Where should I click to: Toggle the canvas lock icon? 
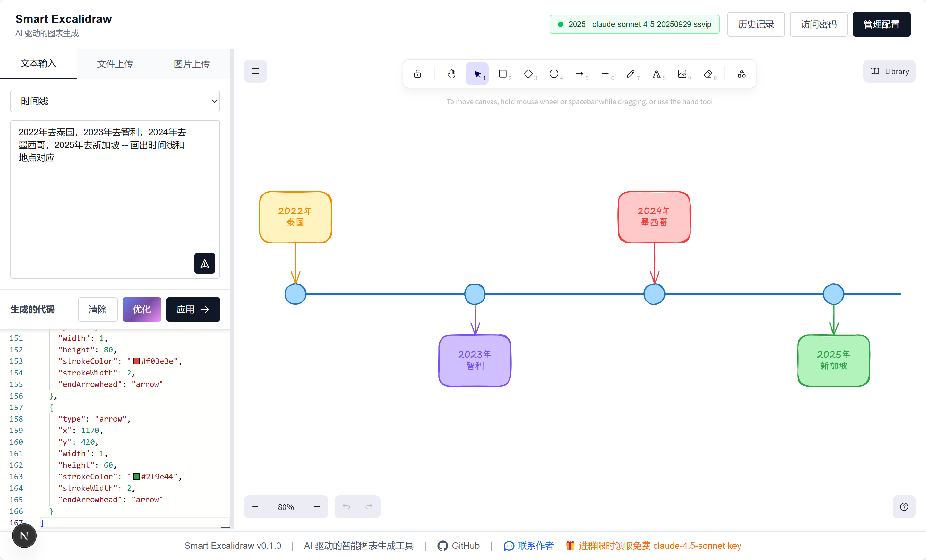417,74
